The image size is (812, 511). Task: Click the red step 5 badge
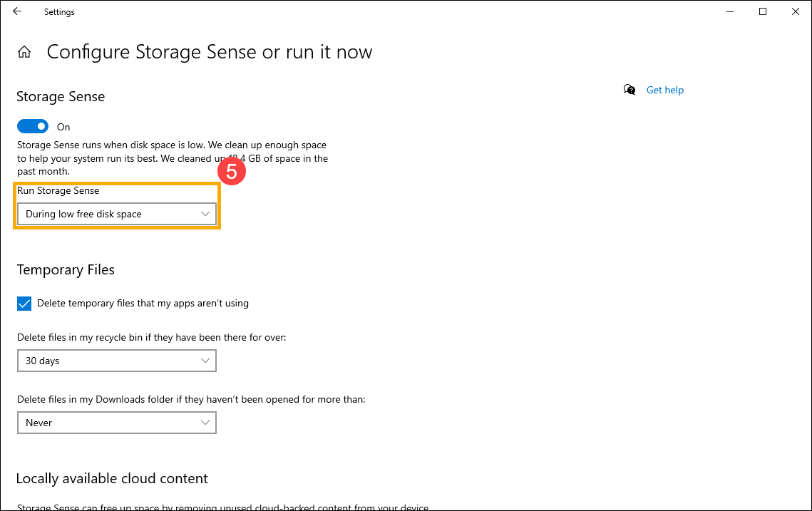(x=232, y=172)
